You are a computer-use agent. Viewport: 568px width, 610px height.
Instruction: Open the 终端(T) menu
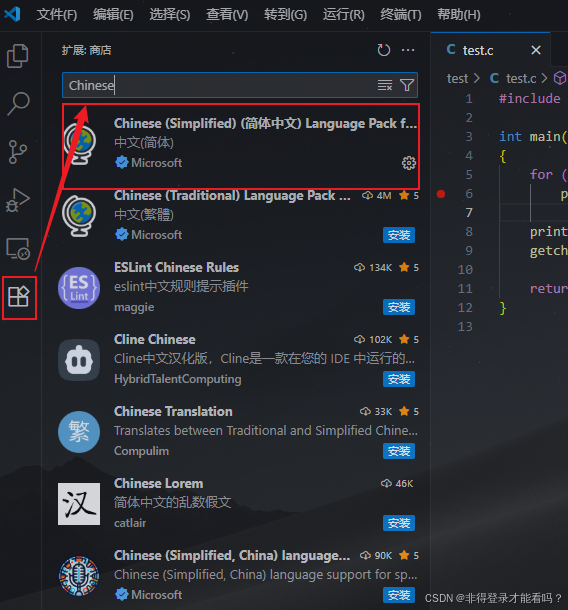click(401, 15)
